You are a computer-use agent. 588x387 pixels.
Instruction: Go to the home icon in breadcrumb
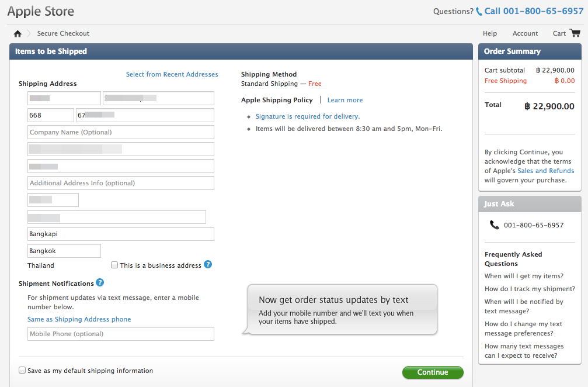tap(18, 34)
